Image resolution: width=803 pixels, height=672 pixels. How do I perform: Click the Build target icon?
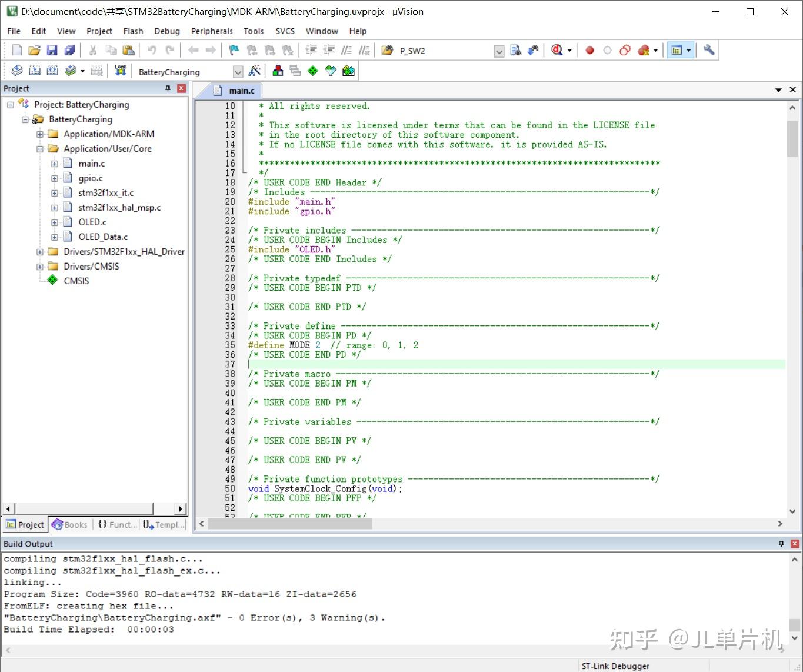coord(35,71)
